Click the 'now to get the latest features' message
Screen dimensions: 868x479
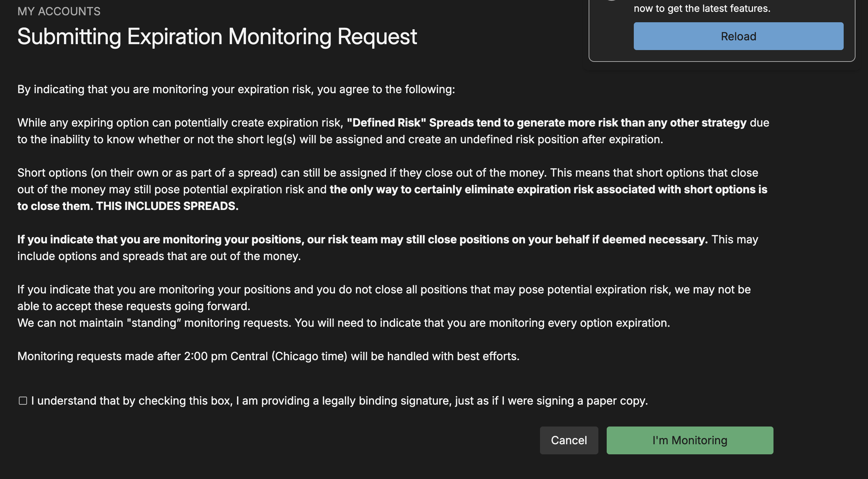702,8
